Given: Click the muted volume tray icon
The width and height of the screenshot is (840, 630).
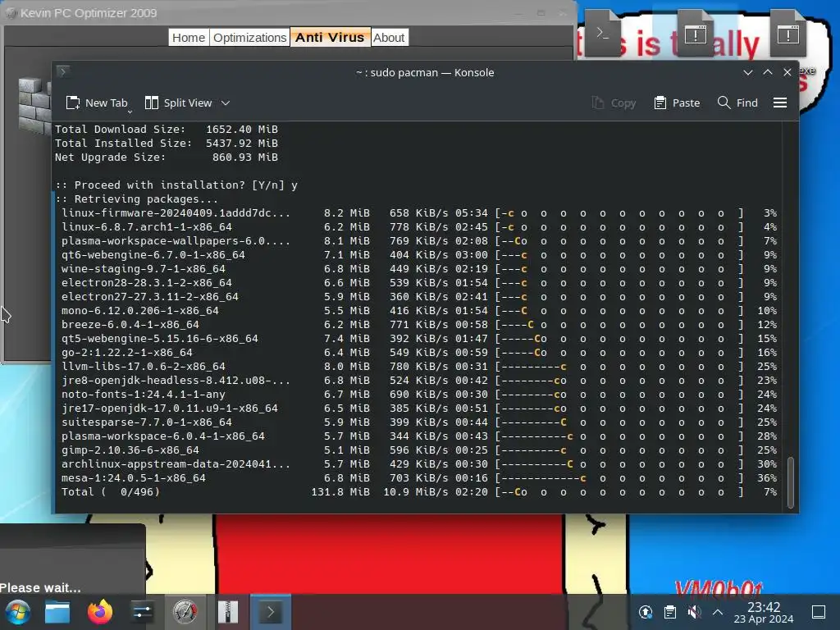Looking at the screenshot, I should pos(694,612).
